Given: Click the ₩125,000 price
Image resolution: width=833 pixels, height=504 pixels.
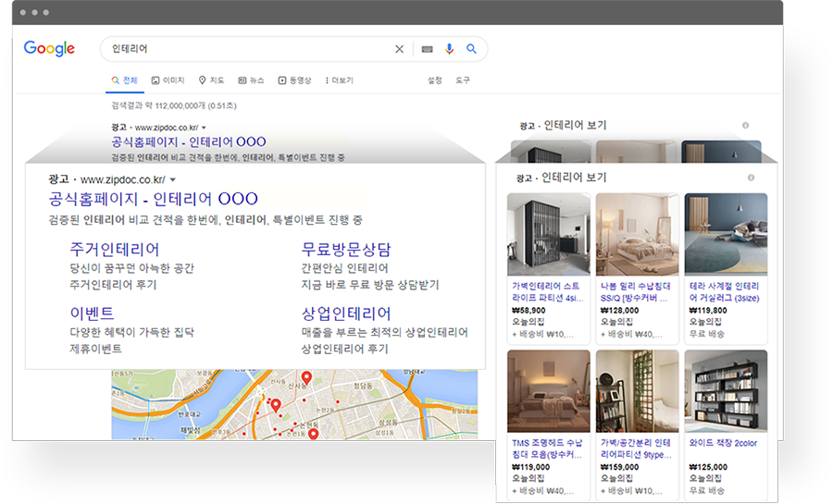Looking at the screenshot, I should click(708, 467).
